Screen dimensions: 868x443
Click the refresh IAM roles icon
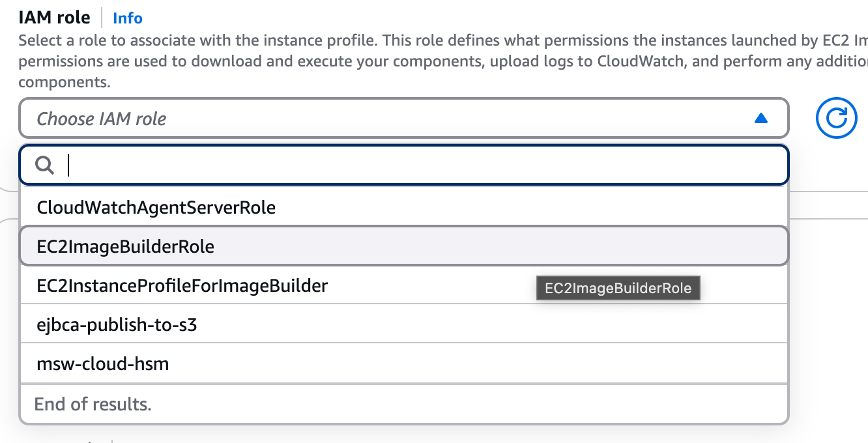[836, 118]
